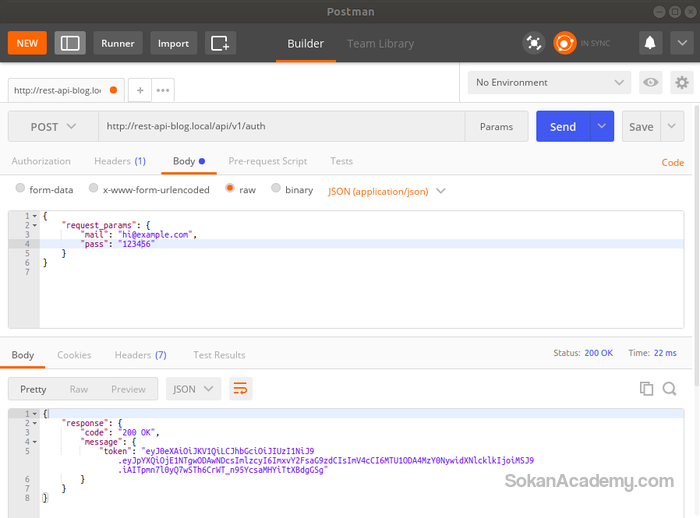Search response magnifier icon
The width and height of the screenshot is (700, 518).
click(669, 388)
